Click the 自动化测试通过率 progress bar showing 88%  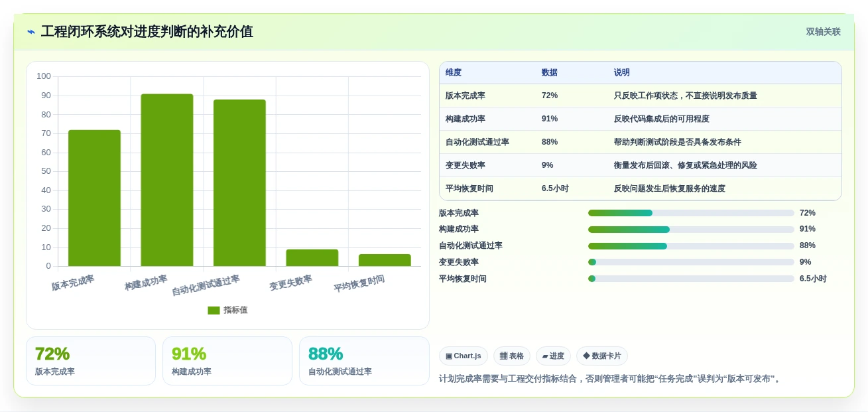pyautogui.click(x=691, y=246)
